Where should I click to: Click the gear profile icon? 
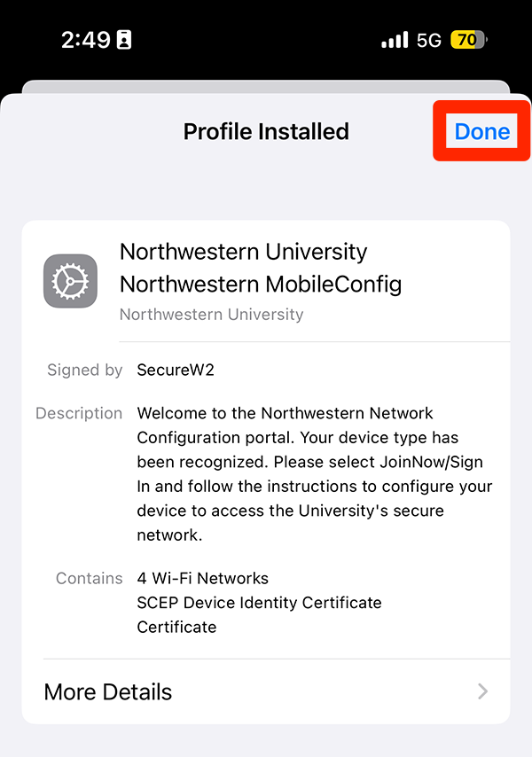coord(70,281)
